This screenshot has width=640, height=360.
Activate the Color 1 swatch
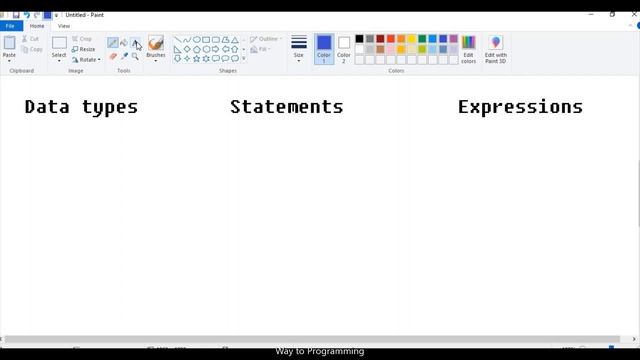tap(324, 49)
